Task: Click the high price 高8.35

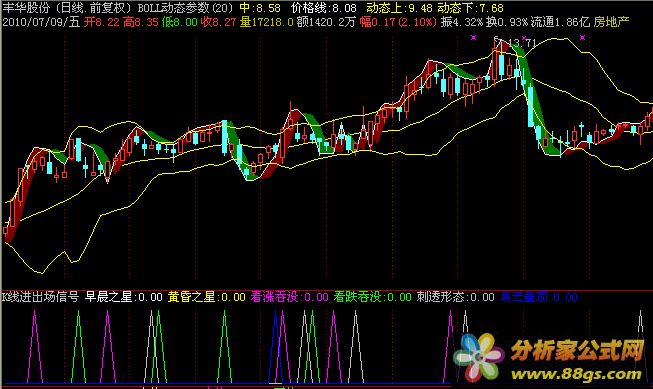Action: 140,22
